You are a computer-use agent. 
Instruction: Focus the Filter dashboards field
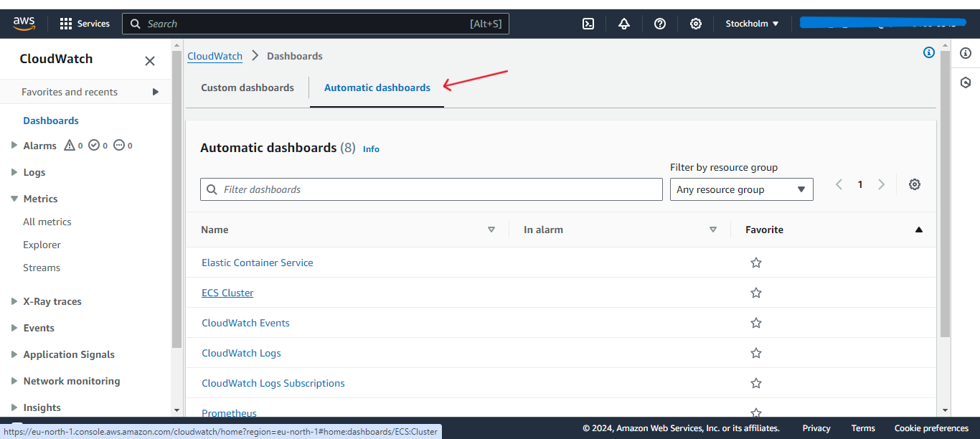431,189
